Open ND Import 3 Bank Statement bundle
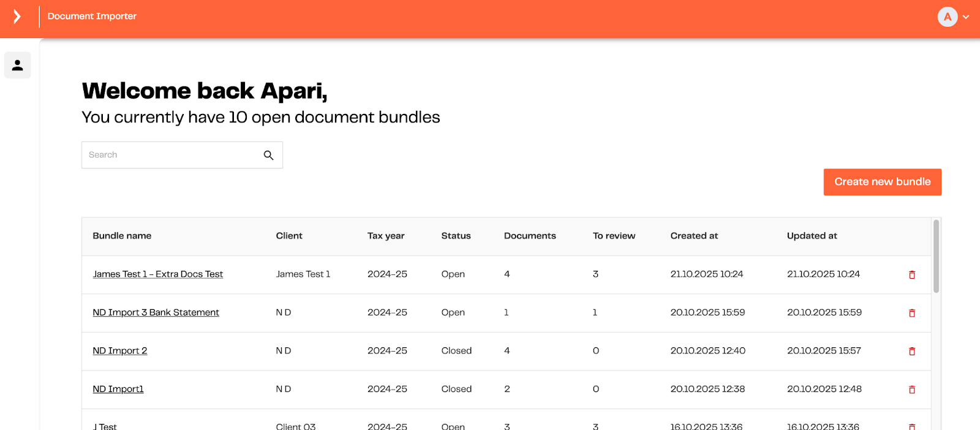980x430 pixels. (156, 312)
